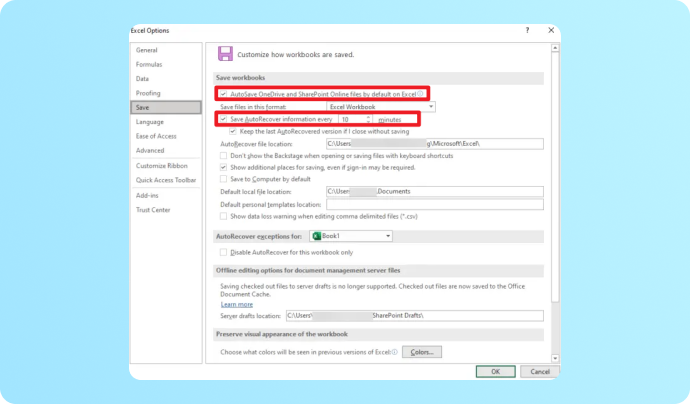Open AutoRecover exceptions workbook dropdown
Image resolution: width=690 pixels, height=404 pixels.
(351, 236)
